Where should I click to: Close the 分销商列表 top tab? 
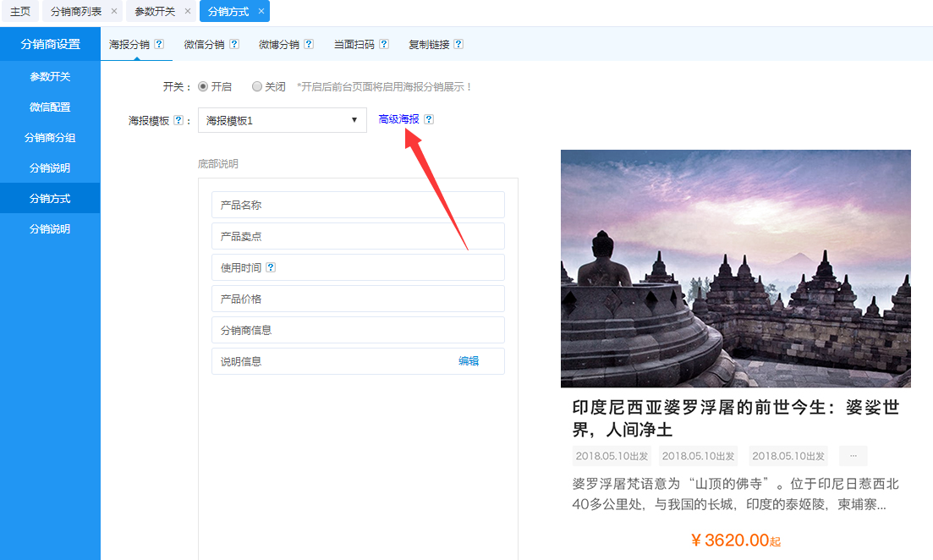pos(114,11)
